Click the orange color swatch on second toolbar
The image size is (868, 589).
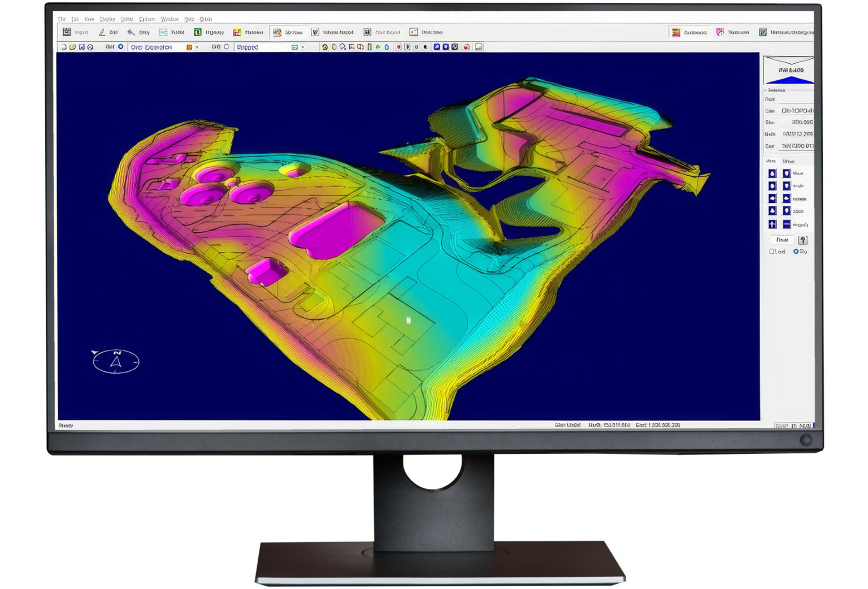(x=188, y=48)
